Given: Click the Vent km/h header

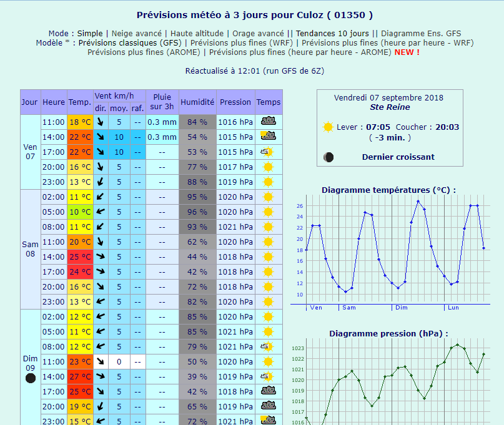Looking at the screenshot, I should [119, 96].
